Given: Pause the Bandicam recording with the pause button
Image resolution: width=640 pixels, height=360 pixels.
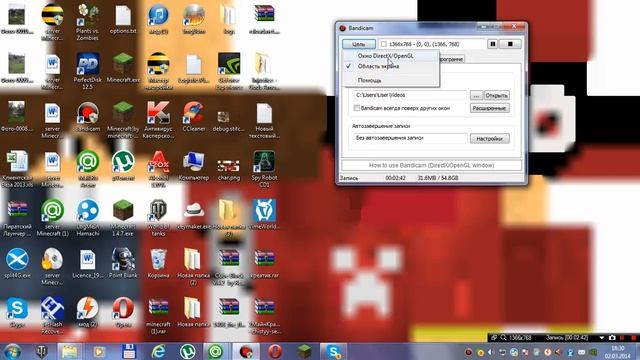Looking at the screenshot, I should pos(492,44).
